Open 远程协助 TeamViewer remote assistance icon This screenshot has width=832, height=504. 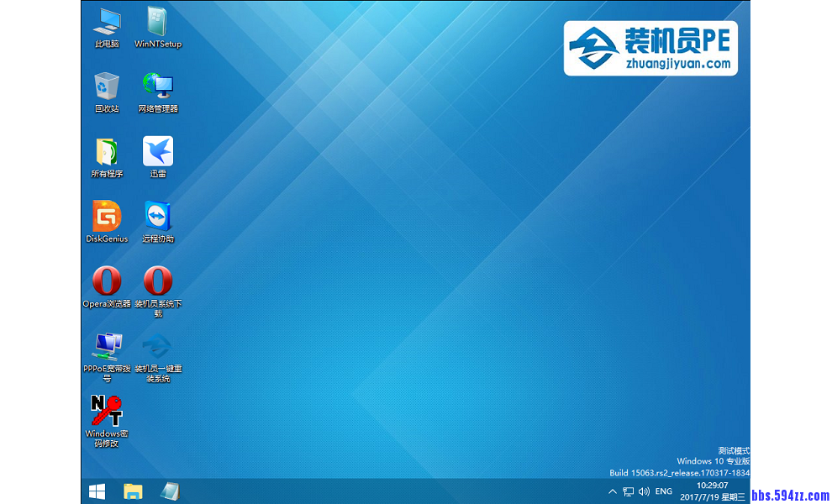(x=157, y=216)
